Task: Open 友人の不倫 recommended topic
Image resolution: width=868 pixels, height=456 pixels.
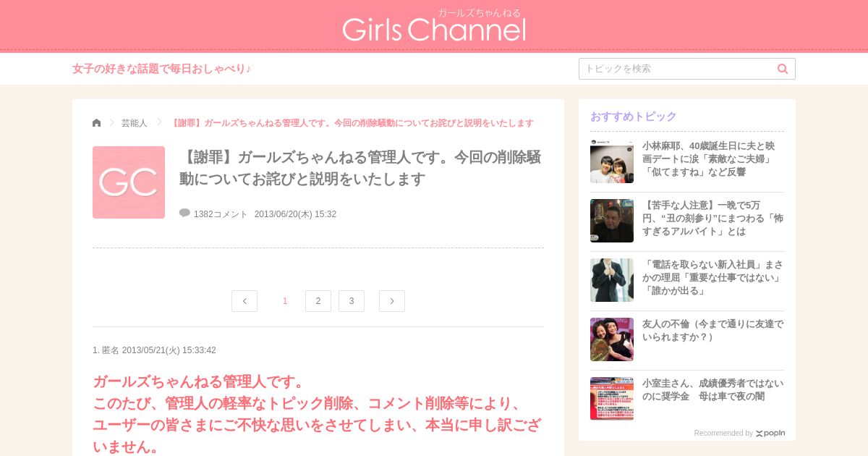Action: coord(712,331)
